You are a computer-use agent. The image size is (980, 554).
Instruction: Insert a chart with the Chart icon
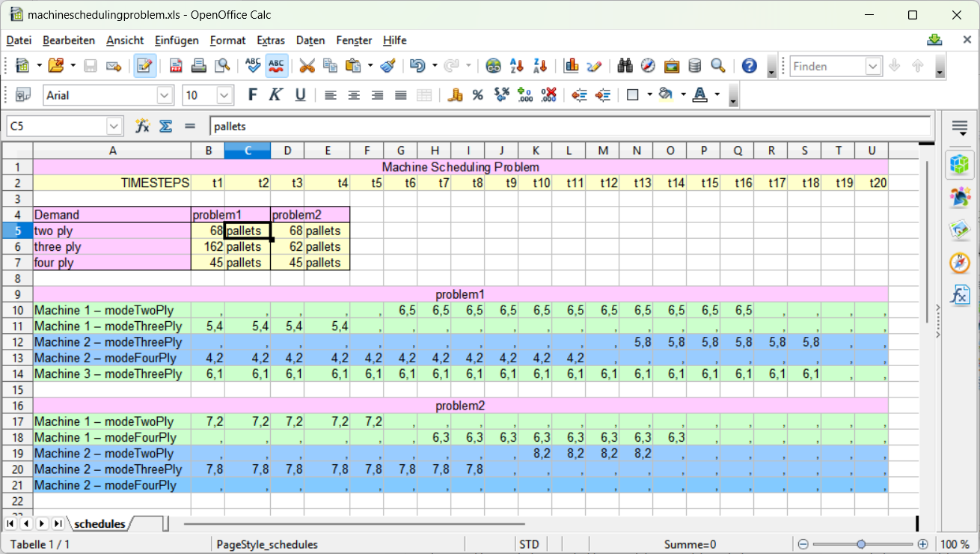(572, 66)
